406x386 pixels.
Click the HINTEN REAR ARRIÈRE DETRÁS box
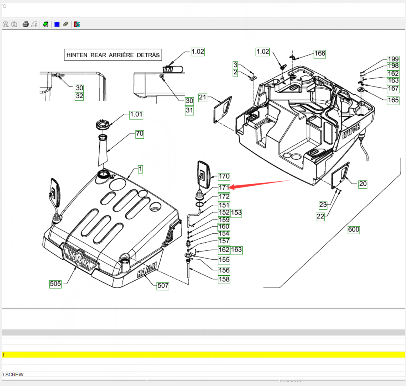(x=113, y=55)
